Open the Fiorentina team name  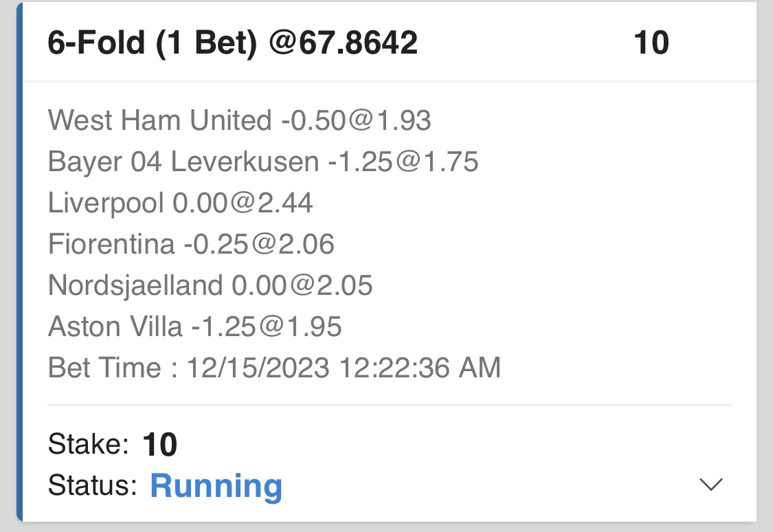coord(111,244)
